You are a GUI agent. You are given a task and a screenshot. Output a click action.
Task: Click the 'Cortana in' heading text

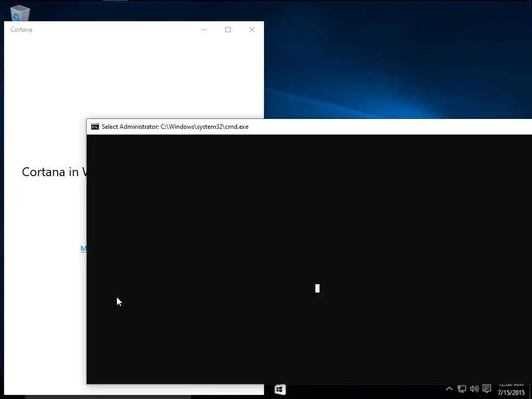tap(50, 172)
